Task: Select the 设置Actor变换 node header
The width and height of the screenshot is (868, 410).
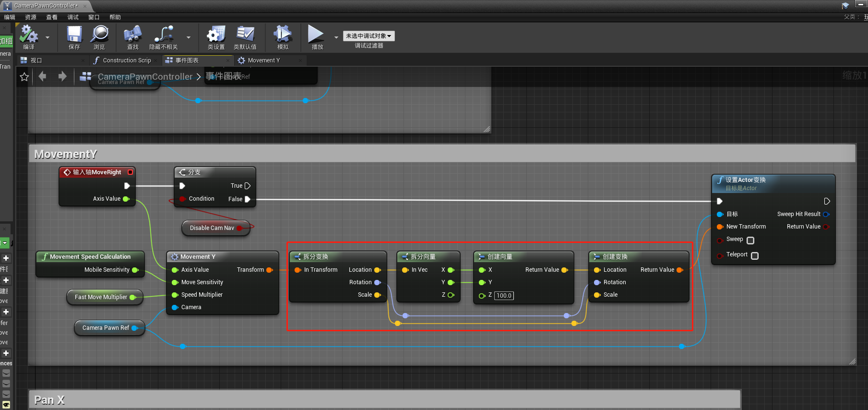Action: [x=773, y=184]
